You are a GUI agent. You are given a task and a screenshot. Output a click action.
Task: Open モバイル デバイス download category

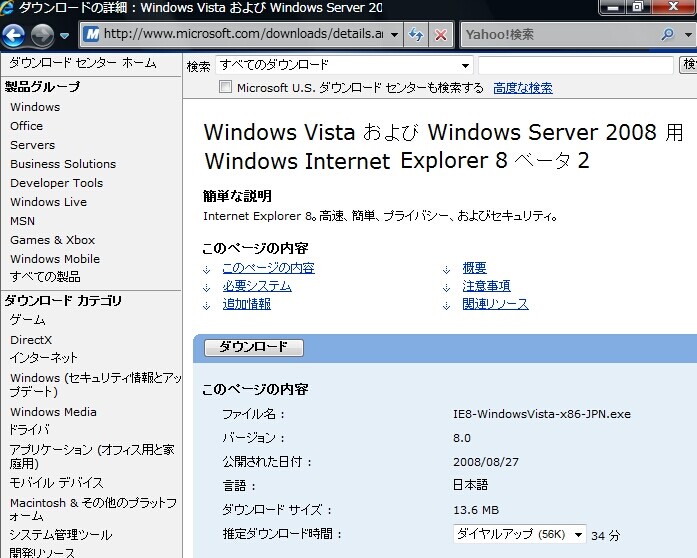click(x=56, y=483)
